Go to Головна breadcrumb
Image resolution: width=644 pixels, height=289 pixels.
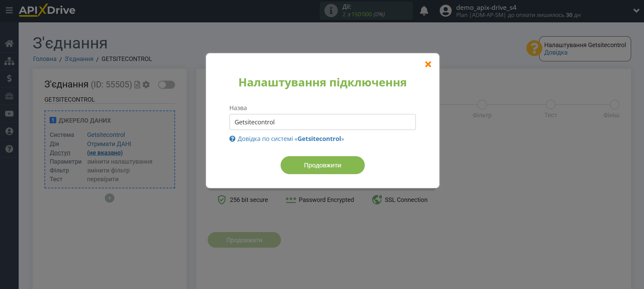45,59
